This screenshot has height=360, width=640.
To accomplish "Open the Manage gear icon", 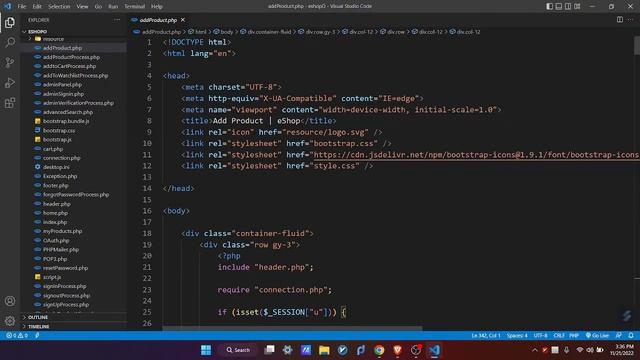I will tap(10, 321).
